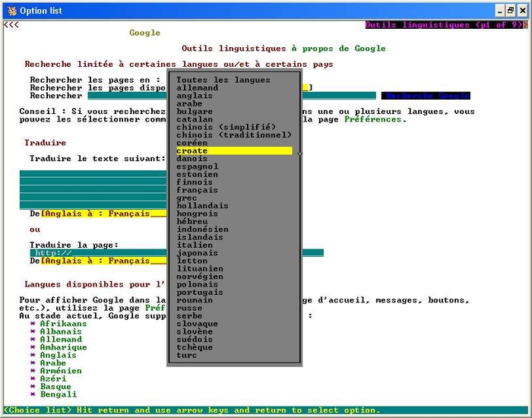This screenshot has height=418, width=532.
Task: Pick 'islandais' language option
Action: pyautogui.click(x=200, y=237)
